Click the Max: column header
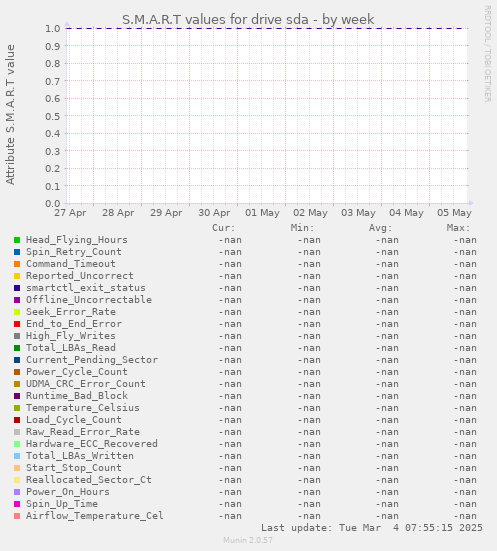Viewport: 497px width, 551px height. pos(458,228)
